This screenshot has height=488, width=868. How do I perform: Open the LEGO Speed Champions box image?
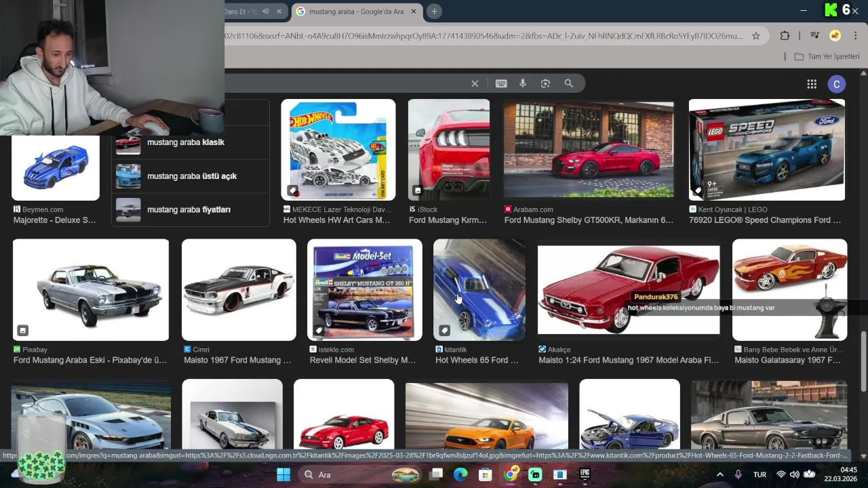point(767,150)
